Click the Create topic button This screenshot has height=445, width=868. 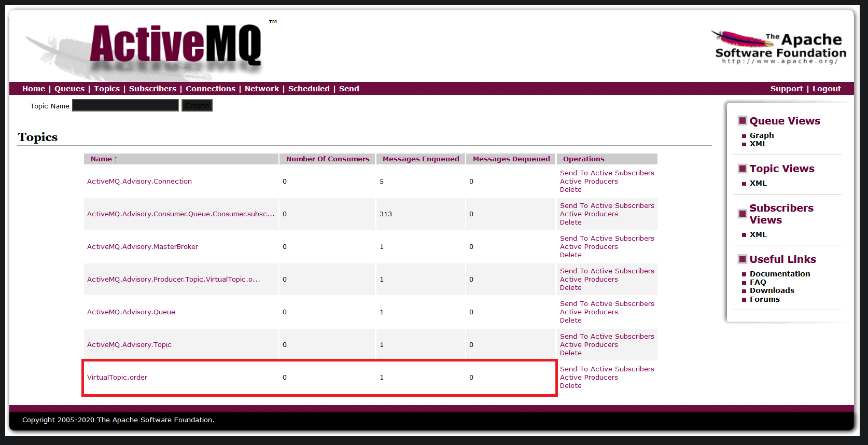pyautogui.click(x=197, y=106)
